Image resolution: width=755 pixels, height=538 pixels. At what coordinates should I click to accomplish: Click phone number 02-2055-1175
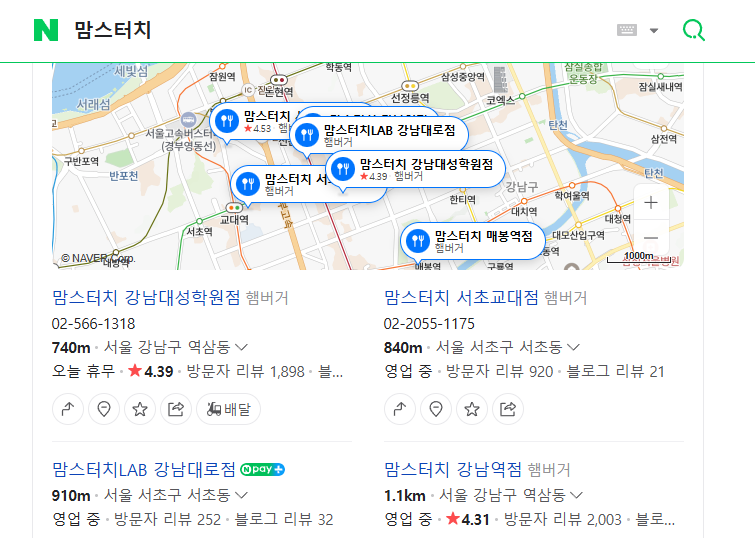pos(429,324)
